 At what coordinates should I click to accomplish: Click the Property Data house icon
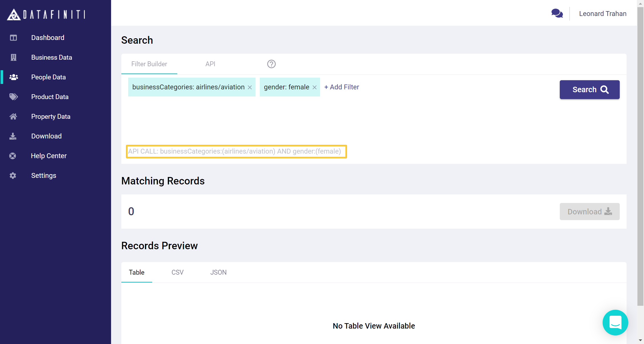[x=13, y=116]
